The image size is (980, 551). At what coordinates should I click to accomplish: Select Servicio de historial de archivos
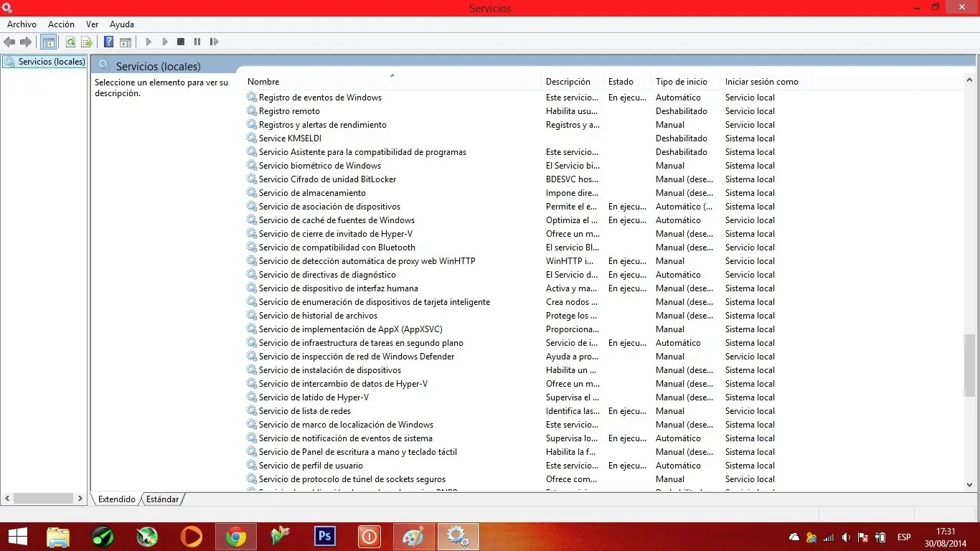pos(318,316)
